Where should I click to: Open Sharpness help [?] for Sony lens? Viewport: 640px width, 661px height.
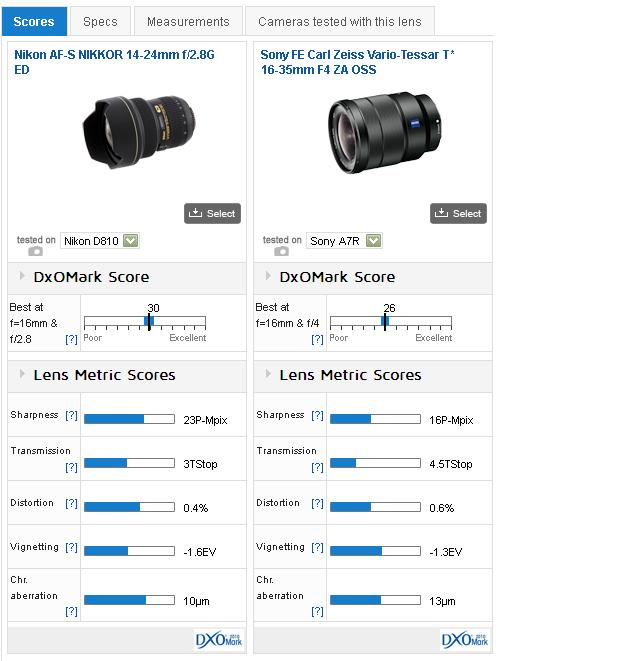tap(317, 415)
